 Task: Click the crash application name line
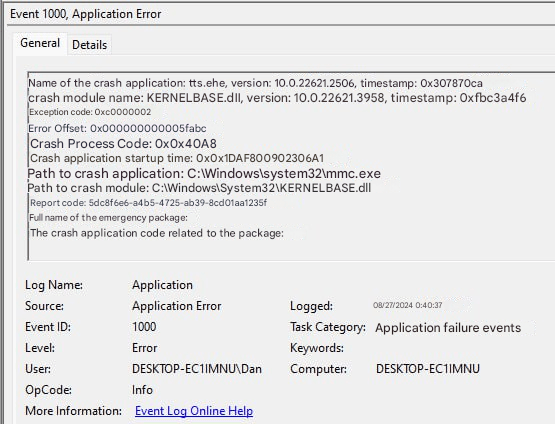pyautogui.click(x=255, y=83)
